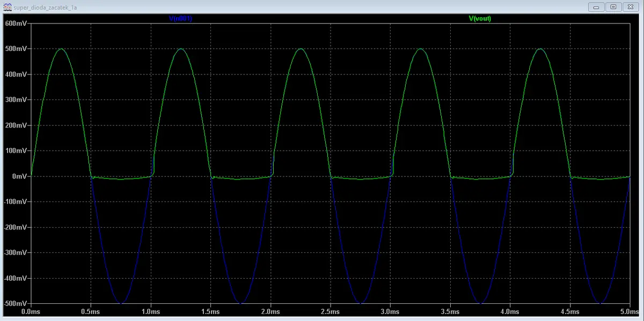Click the V(n001) trace label

180,18
